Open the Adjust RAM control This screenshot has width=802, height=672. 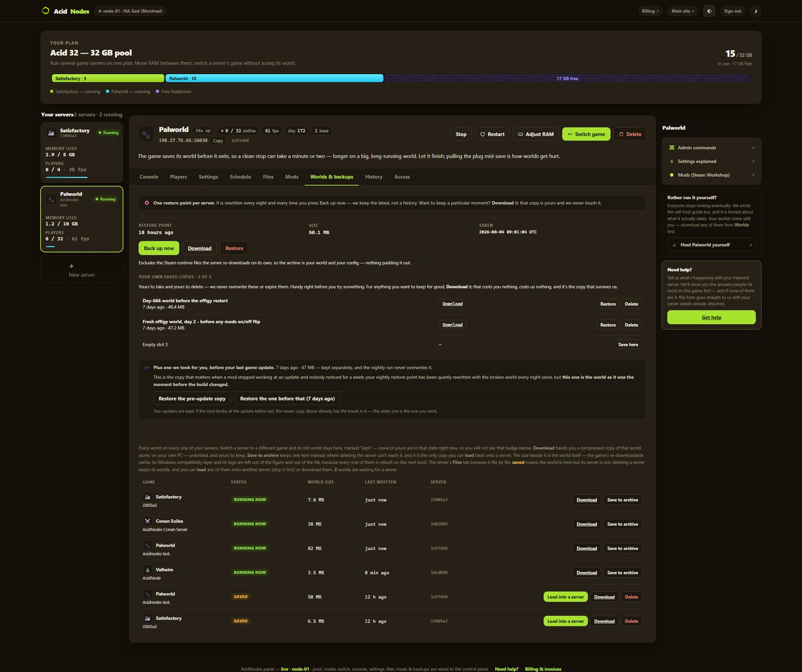coord(536,134)
